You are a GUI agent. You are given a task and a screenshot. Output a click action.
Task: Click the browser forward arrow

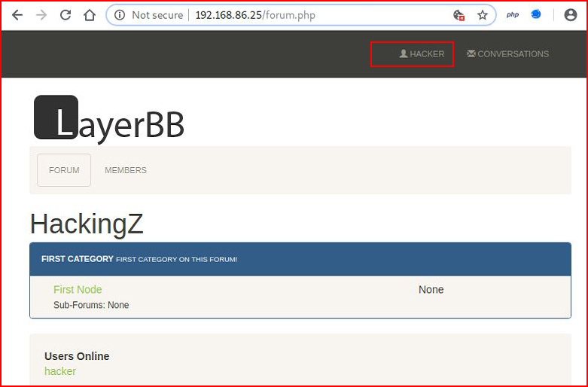[x=41, y=15]
